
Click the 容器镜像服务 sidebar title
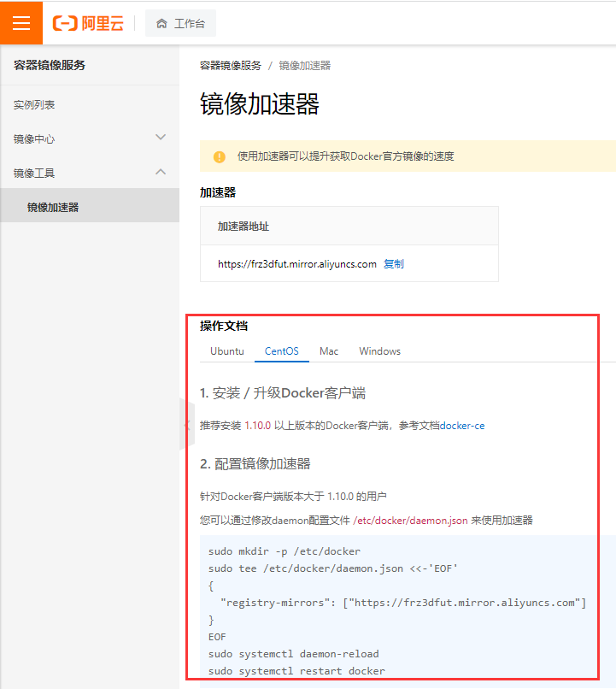(x=50, y=65)
